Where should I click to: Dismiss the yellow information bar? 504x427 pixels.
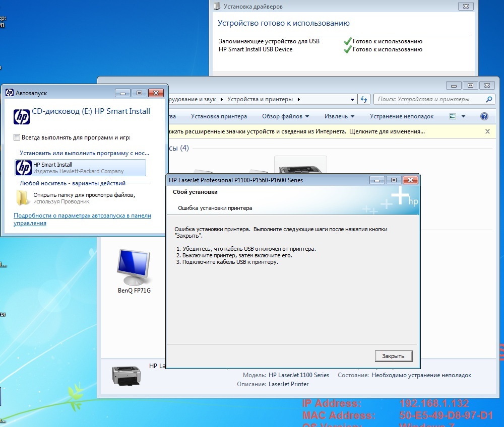[487, 131]
